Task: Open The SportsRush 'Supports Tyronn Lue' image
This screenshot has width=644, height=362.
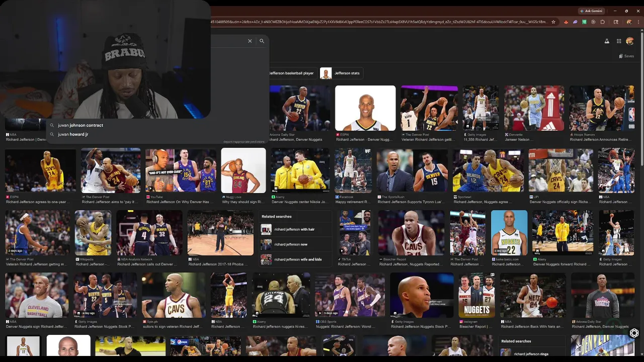Action: click(412, 170)
